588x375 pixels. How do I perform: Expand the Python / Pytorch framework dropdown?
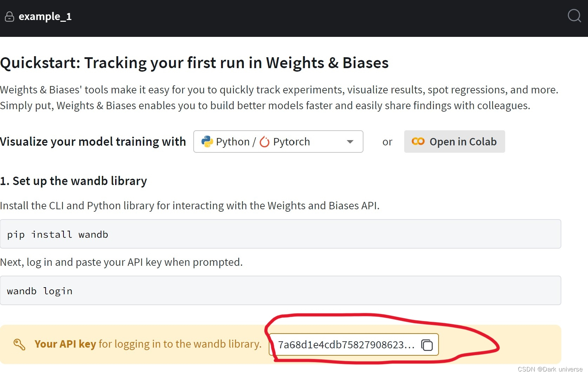278,142
